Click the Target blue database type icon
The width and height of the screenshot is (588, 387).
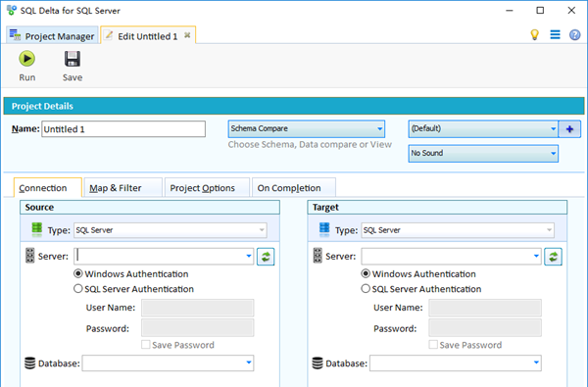(x=324, y=229)
